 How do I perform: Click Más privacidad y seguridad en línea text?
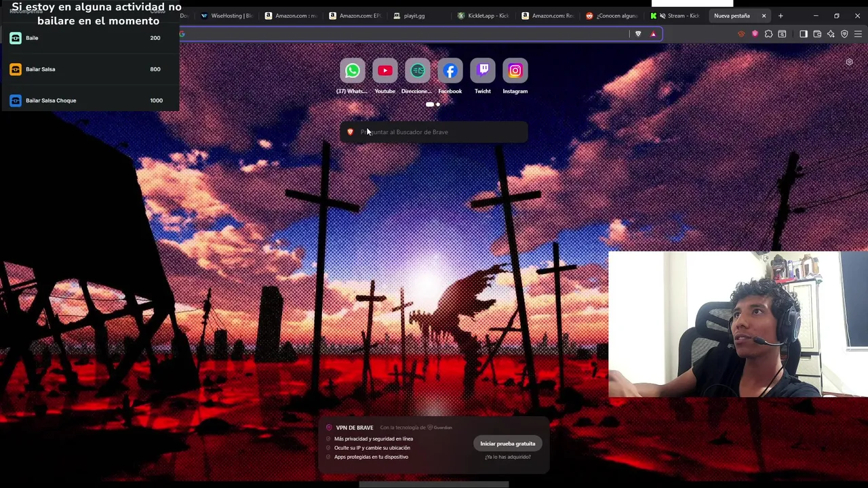(373, 439)
